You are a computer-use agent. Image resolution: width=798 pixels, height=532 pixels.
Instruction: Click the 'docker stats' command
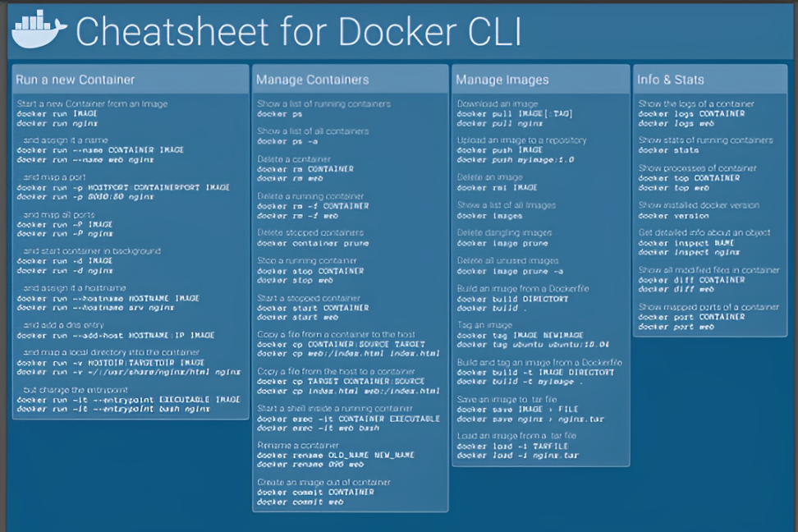point(668,150)
